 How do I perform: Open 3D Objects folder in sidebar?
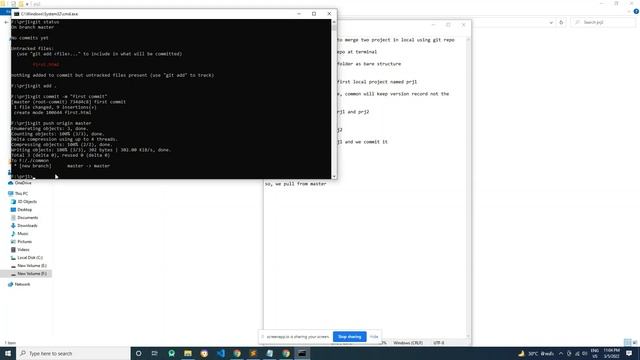[x=27, y=202]
